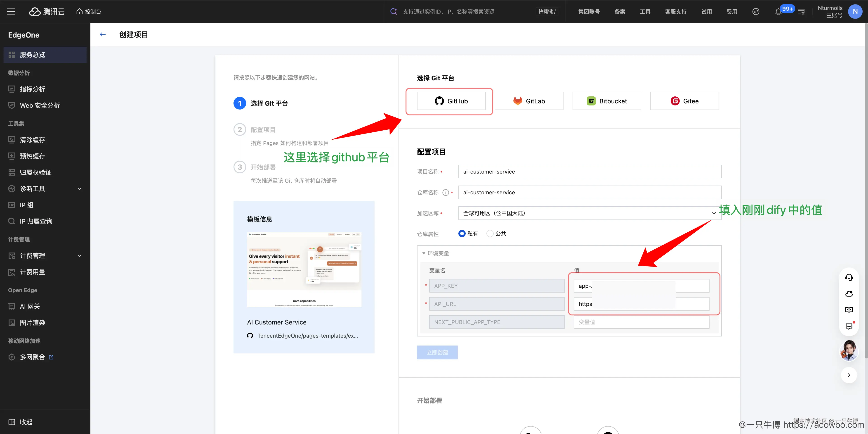Click the right chevron circular button

click(x=849, y=375)
